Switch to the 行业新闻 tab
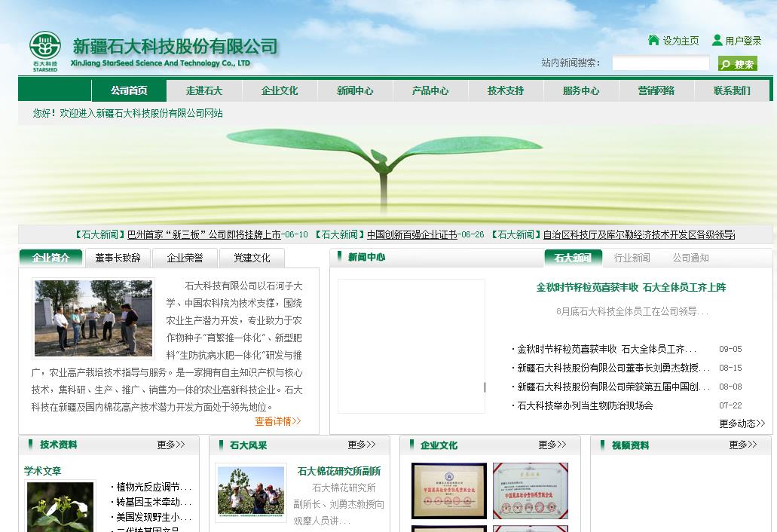This screenshot has width=777, height=532. [632, 258]
